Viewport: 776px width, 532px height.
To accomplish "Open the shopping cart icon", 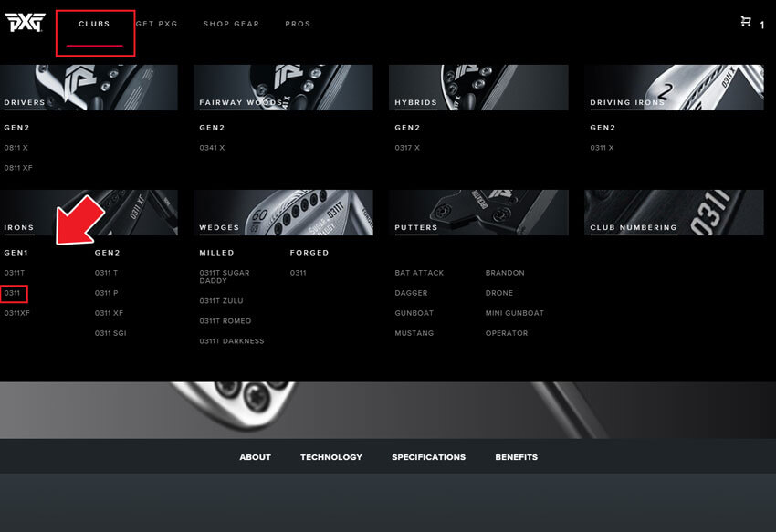I will click(x=745, y=21).
